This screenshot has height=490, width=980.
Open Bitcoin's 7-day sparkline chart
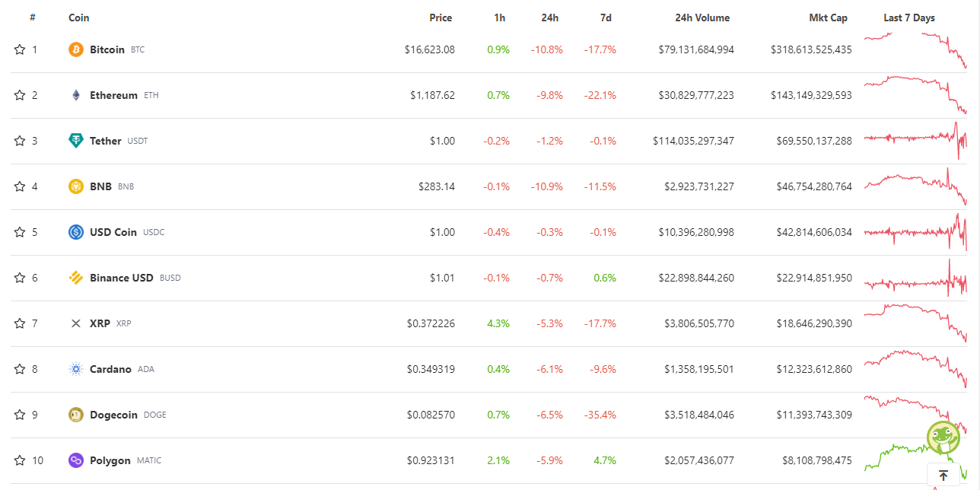coord(915,50)
